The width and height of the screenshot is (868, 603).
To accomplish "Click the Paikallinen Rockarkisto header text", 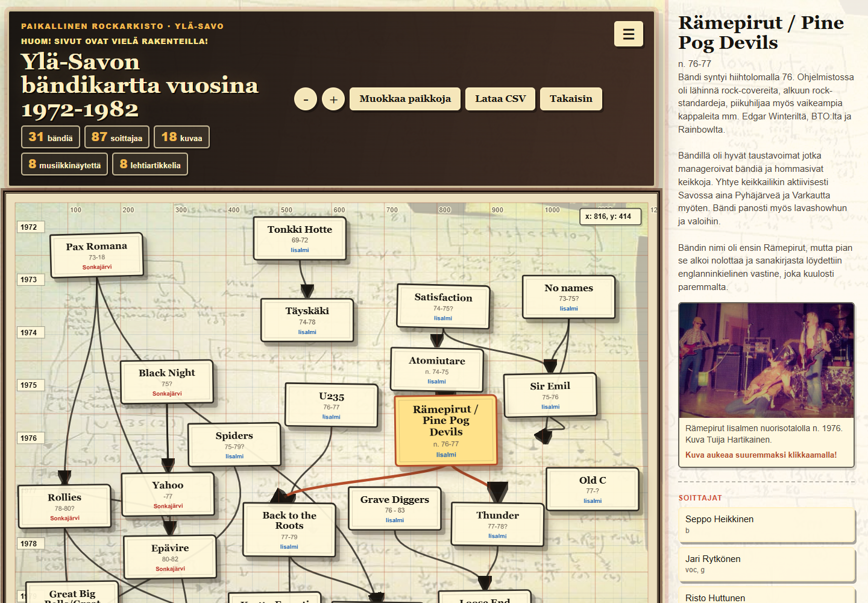I will click(122, 27).
